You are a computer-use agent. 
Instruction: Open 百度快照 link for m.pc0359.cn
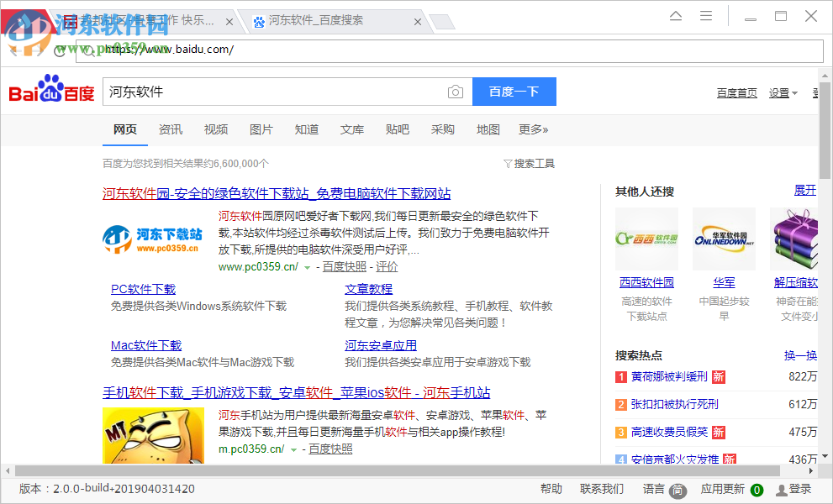330,449
